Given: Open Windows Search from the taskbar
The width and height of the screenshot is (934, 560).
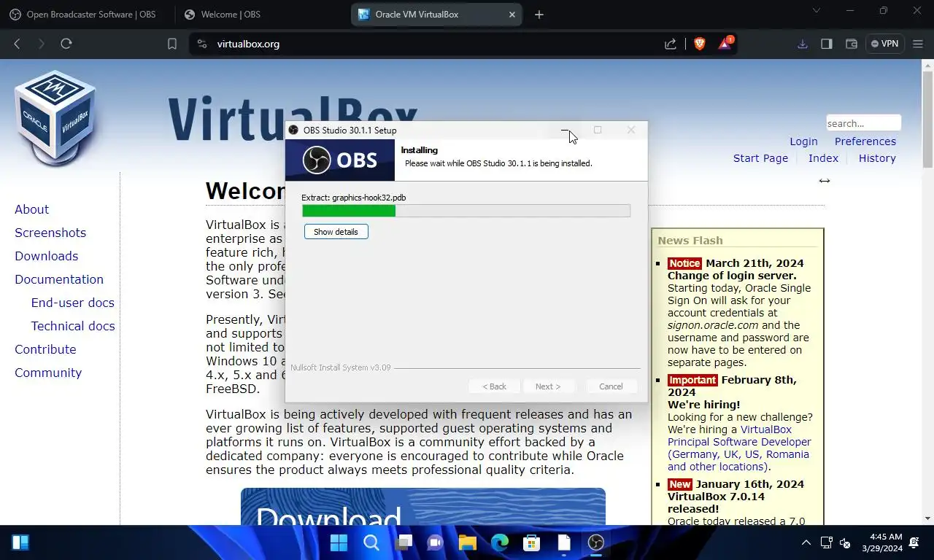Looking at the screenshot, I should coord(371,542).
